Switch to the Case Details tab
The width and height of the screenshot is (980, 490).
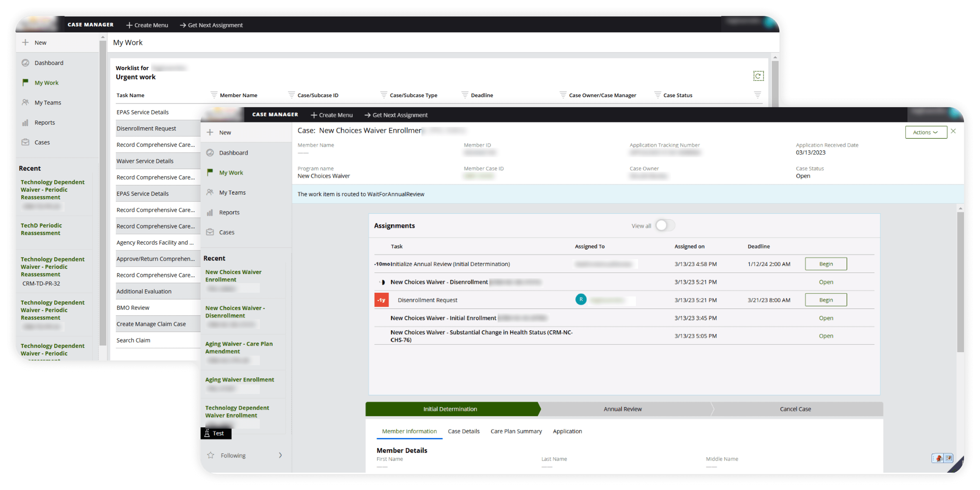(463, 431)
